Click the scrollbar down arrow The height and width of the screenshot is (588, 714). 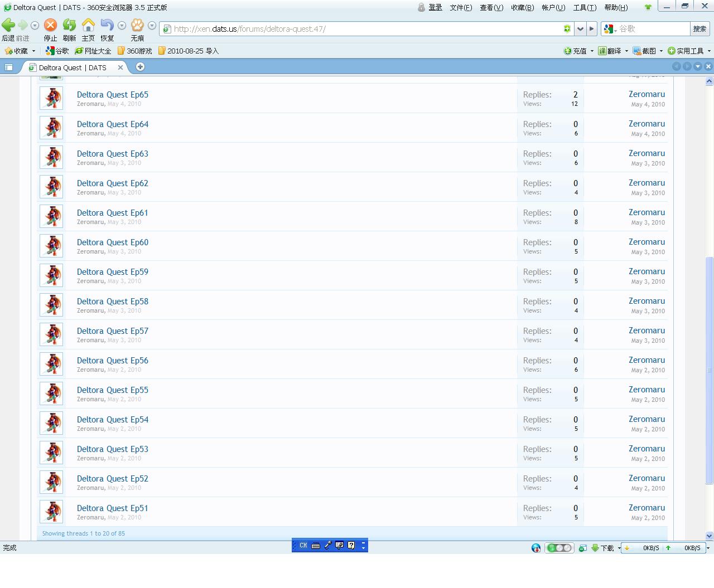(x=709, y=536)
